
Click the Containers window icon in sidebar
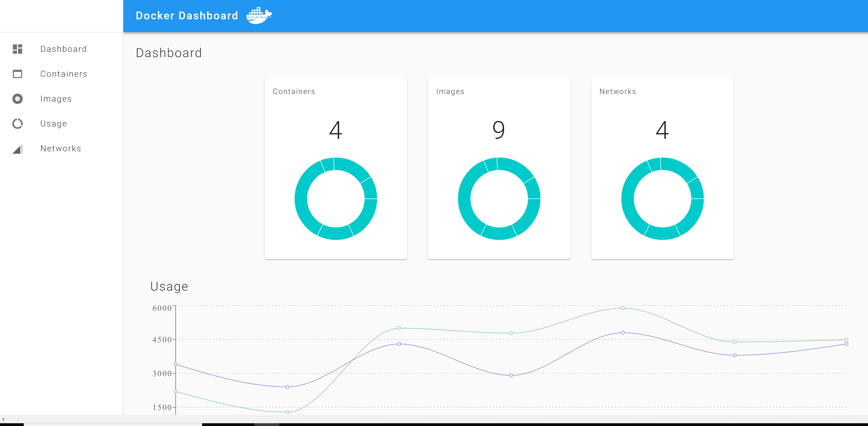(18, 74)
